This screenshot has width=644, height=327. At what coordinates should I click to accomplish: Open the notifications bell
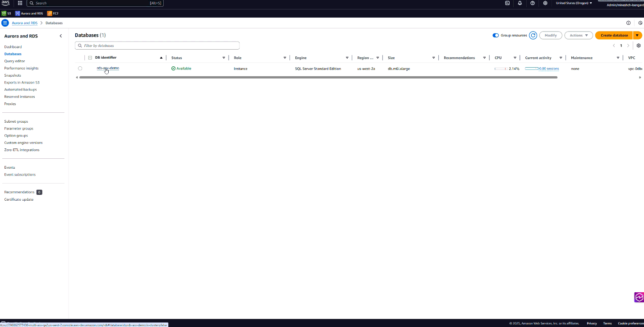[x=520, y=3]
